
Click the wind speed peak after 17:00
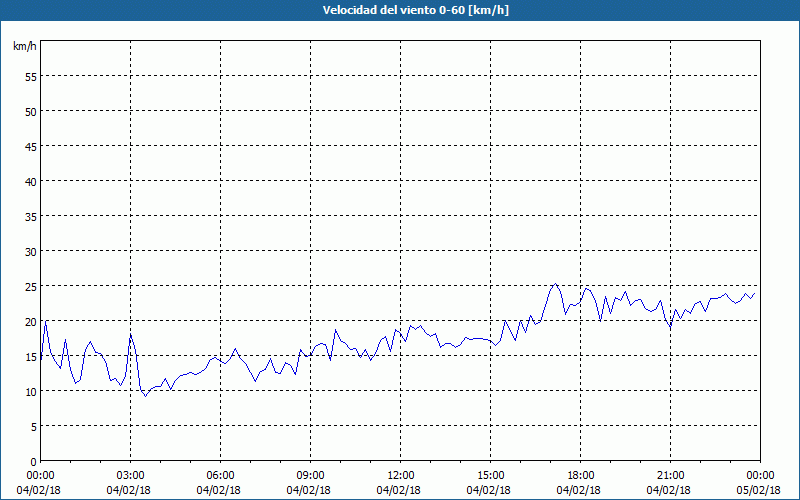click(556, 284)
